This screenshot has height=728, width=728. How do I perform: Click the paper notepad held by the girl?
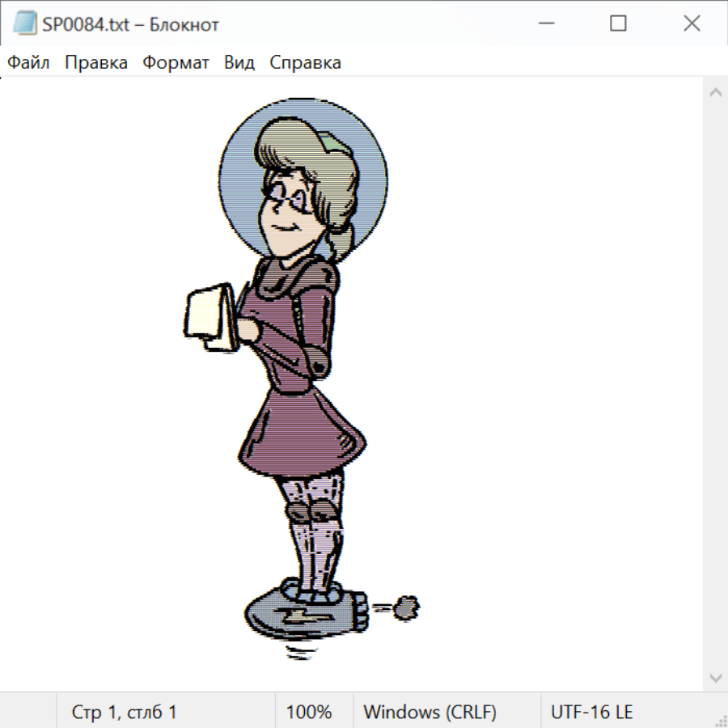point(209,317)
